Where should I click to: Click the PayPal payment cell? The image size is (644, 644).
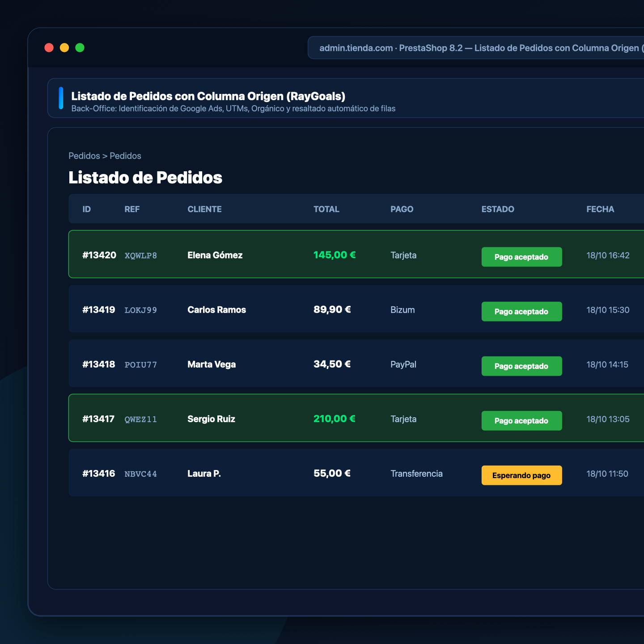[403, 364]
